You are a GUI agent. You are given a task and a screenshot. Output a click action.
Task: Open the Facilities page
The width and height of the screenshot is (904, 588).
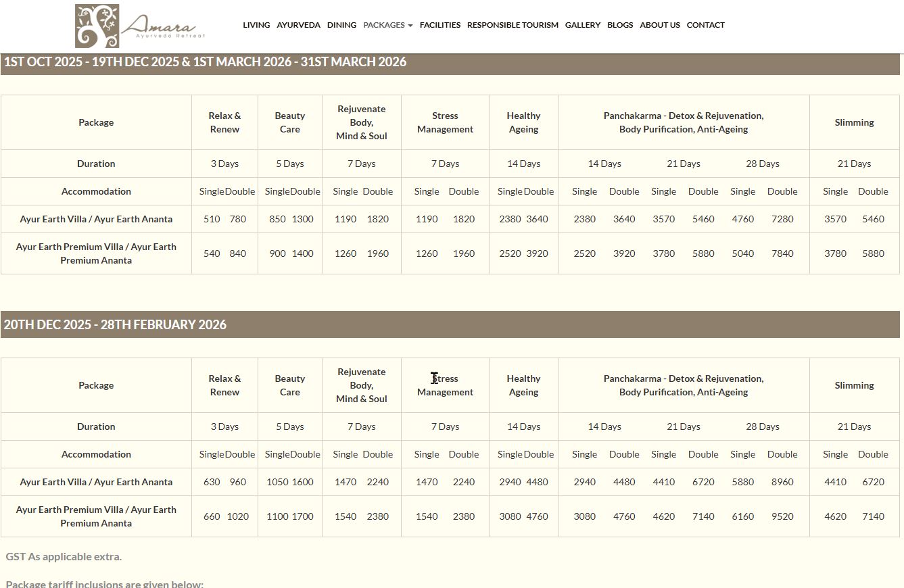tap(439, 25)
